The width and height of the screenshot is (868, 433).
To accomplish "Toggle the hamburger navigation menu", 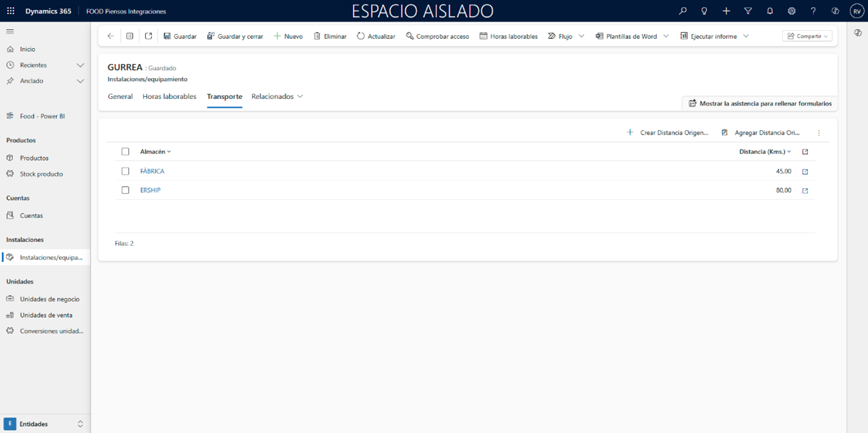I will point(10,31).
